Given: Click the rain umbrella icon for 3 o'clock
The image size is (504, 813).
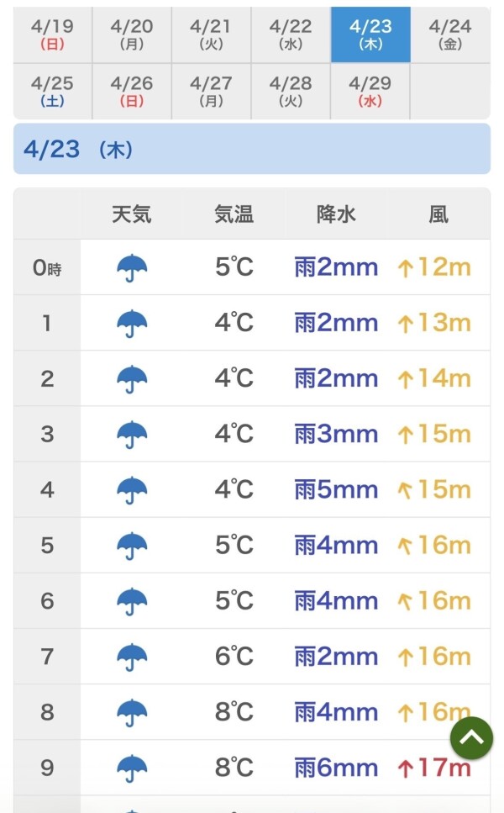Looking at the screenshot, I should [x=132, y=435].
